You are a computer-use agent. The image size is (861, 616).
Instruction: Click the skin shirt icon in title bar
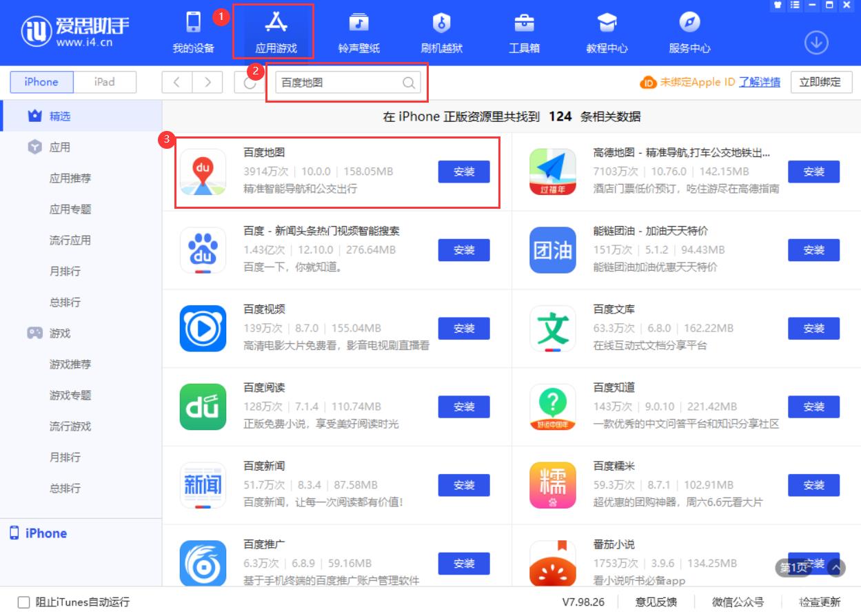pyautogui.click(x=778, y=5)
